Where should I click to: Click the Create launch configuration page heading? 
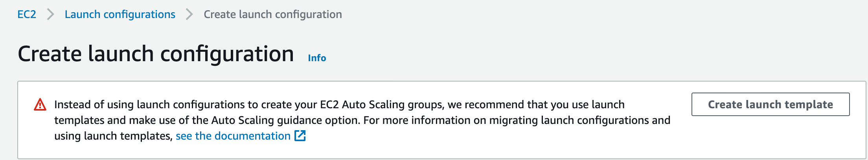tap(156, 54)
